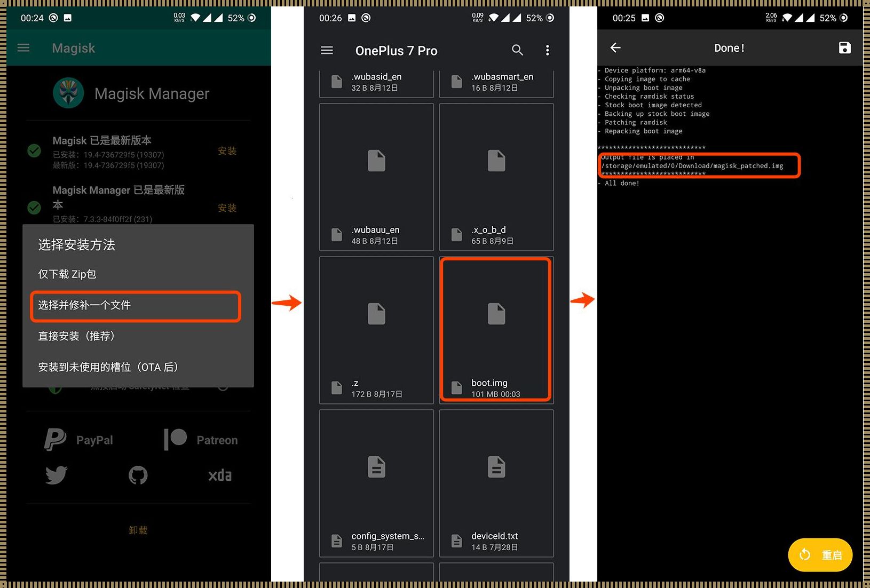Select the .wubauu_en file
The height and width of the screenshot is (588, 870).
[376, 177]
